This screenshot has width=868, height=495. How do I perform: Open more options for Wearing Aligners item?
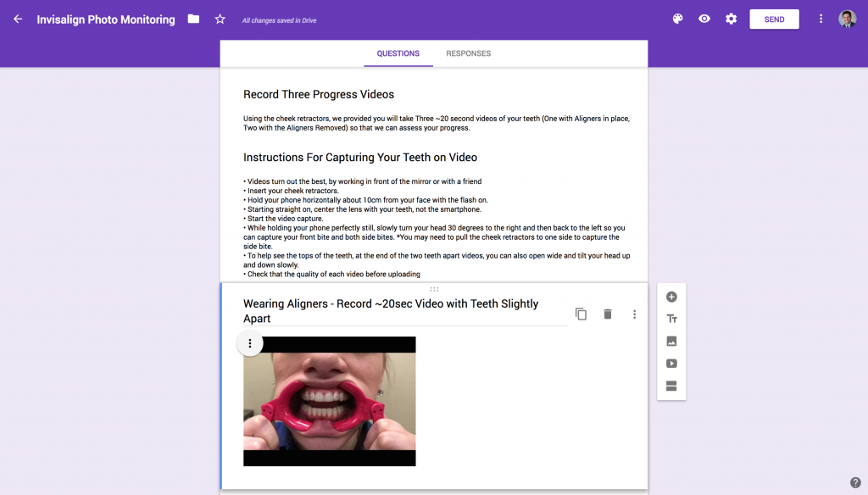point(634,314)
